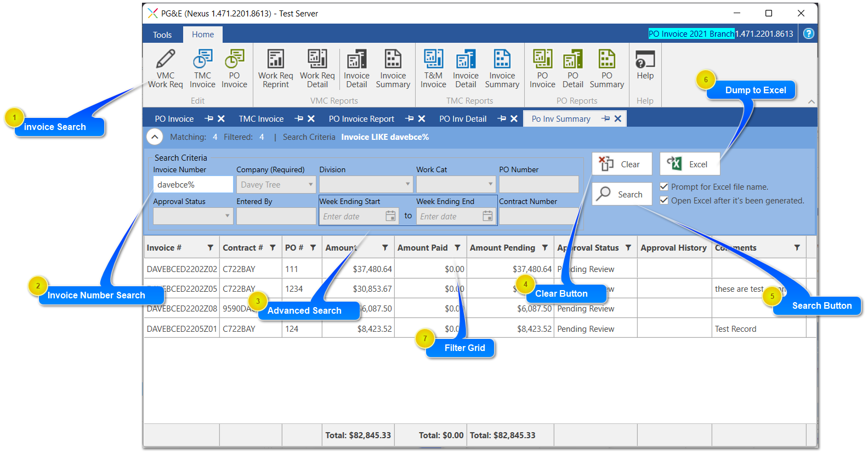
Task: Open the Approval Status dropdown
Action: [193, 216]
